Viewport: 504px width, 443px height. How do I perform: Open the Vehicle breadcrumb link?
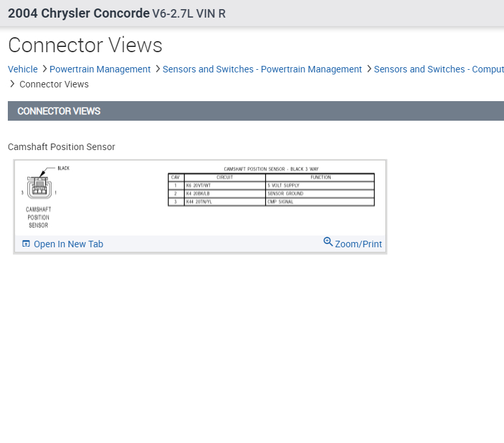pos(23,69)
